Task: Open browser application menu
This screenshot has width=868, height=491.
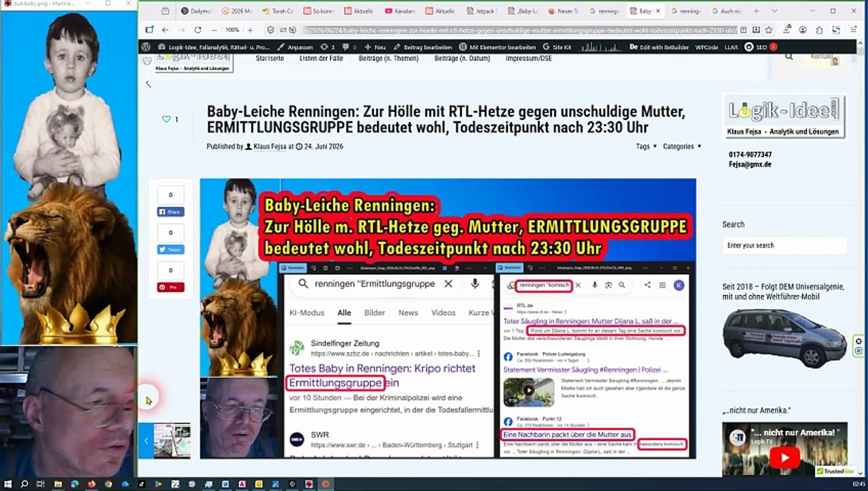Action: 854,30
